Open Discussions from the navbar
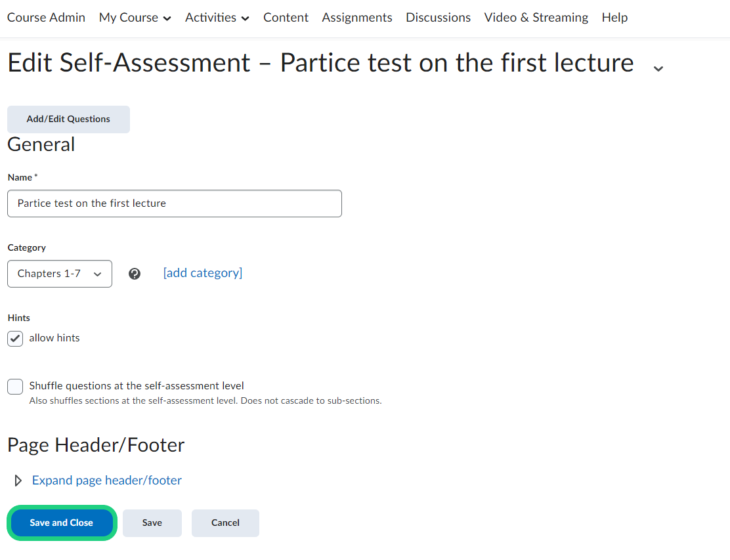 pos(438,18)
